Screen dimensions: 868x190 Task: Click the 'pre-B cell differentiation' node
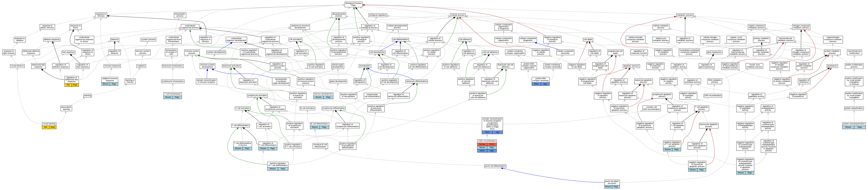coord(495,166)
